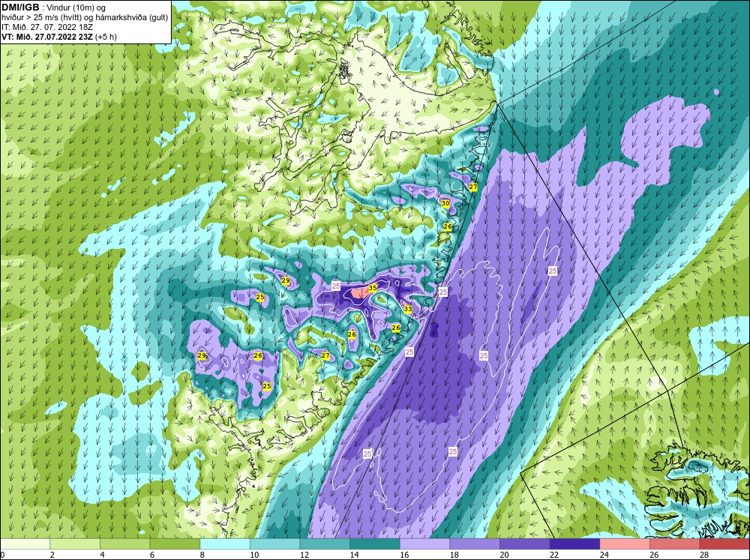Click the legend scale value 18
The width and height of the screenshot is (750, 560).
454,555
